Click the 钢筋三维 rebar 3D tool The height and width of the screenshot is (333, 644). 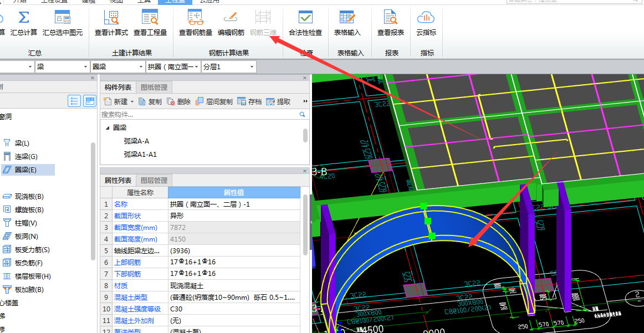click(x=263, y=24)
